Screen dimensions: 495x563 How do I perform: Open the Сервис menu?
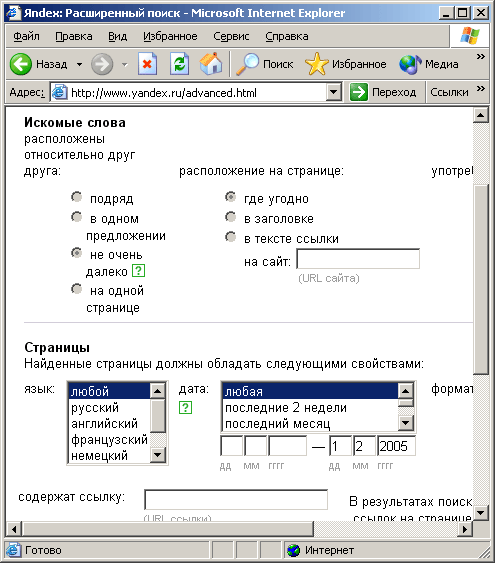231,36
